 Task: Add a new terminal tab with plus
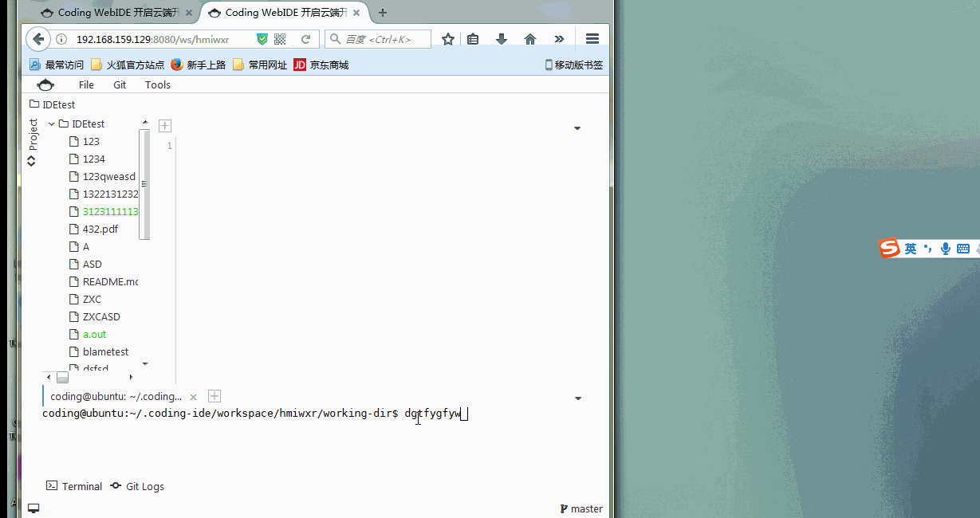[x=214, y=396]
